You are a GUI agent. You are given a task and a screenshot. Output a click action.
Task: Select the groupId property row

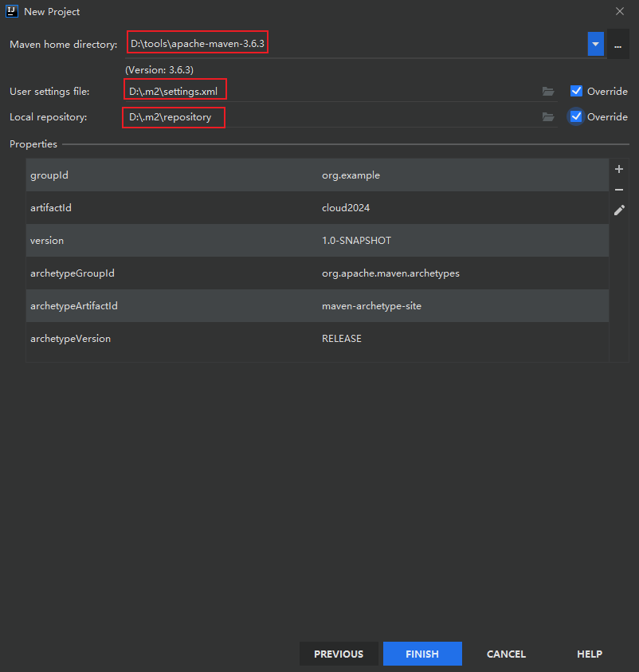tap(317, 175)
